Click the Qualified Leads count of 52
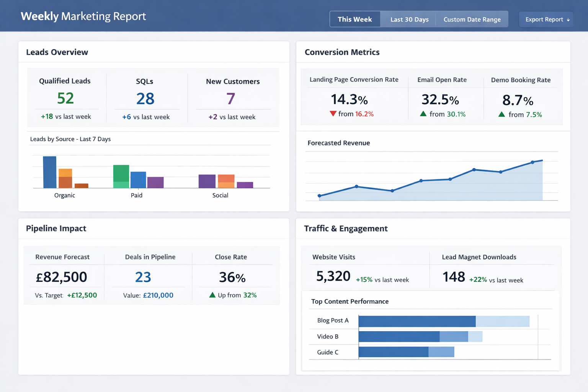The image size is (588, 392). [x=65, y=98]
